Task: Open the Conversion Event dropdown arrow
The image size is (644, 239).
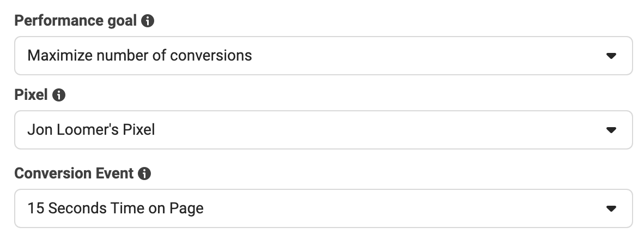Action: point(611,209)
